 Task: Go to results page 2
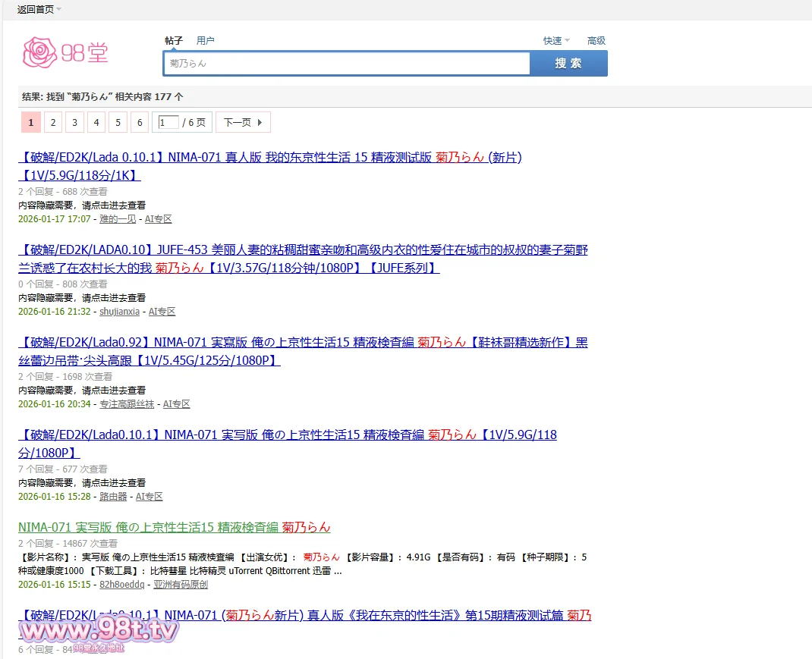52,122
